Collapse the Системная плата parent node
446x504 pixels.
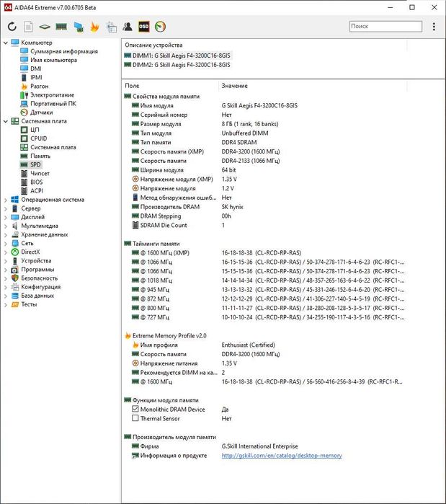click(x=6, y=121)
